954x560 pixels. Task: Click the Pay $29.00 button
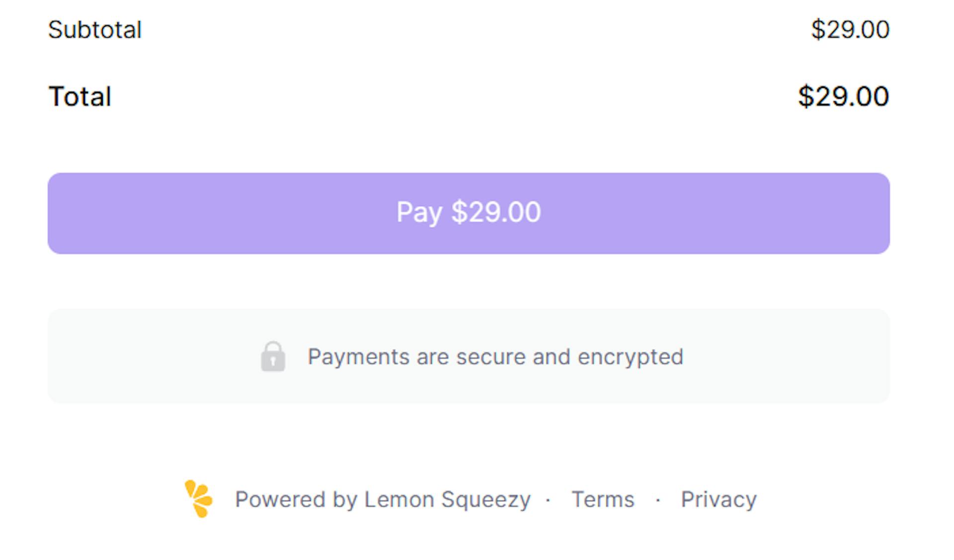(x=469, y=213)
